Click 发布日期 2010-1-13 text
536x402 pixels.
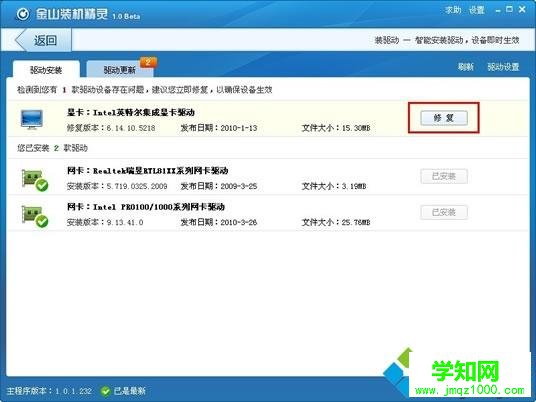(x=219, y=128)
